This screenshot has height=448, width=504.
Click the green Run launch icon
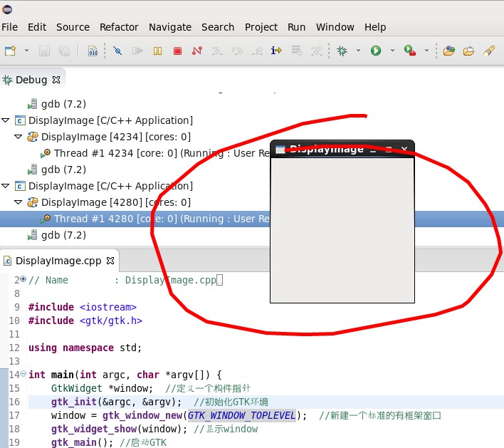(x=375, y=51)
